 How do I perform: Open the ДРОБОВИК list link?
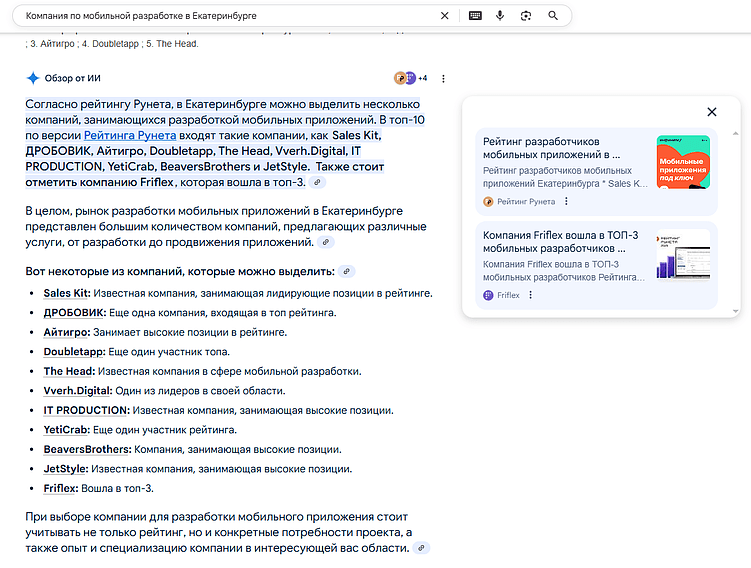pyautogui.click(x=75, y=313)
